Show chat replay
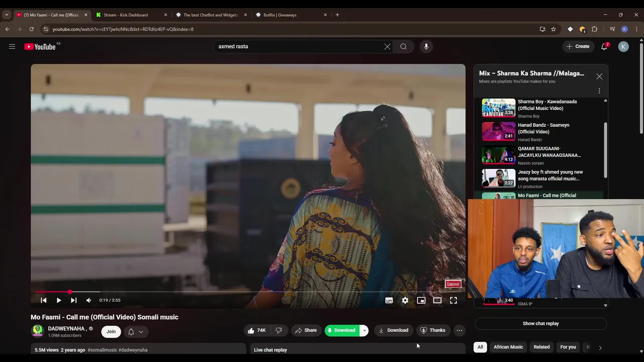 [x=541, y=323]
